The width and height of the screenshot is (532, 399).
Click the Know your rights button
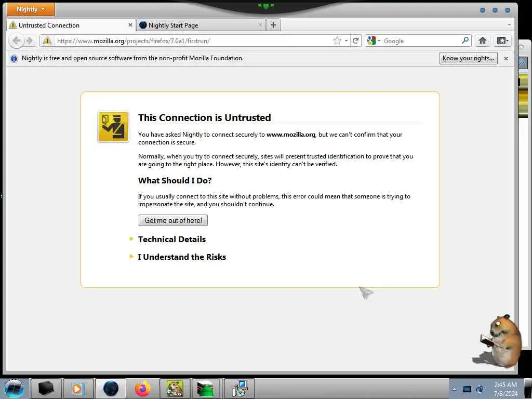pos(468,58)
